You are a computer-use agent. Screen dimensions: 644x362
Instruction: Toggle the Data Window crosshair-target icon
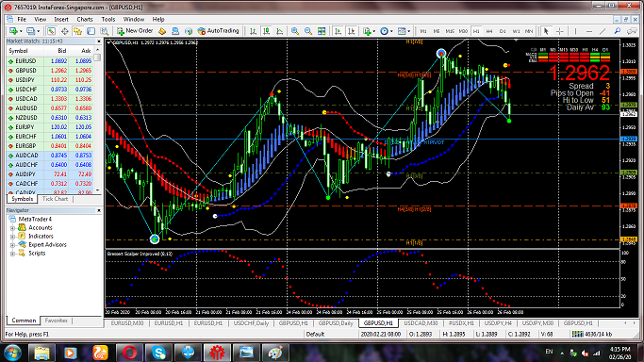point(64,31)
